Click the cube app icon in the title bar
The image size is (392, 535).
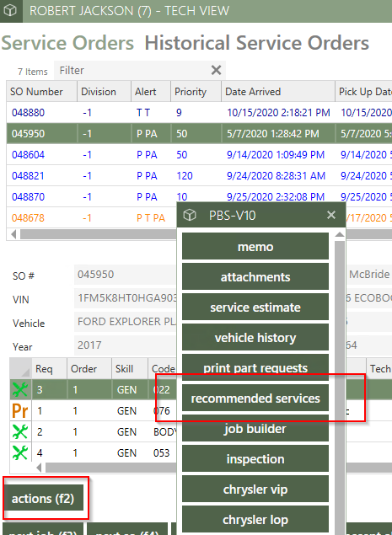coord(10,11)
